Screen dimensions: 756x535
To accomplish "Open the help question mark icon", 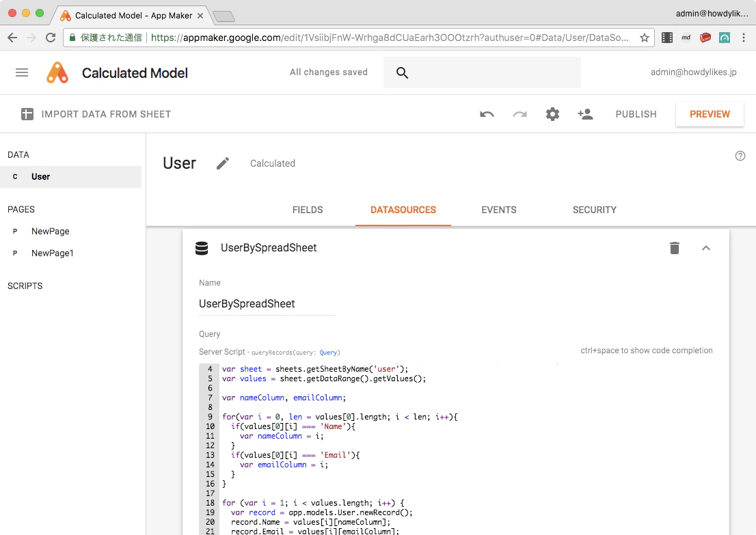I will point(740,156).
